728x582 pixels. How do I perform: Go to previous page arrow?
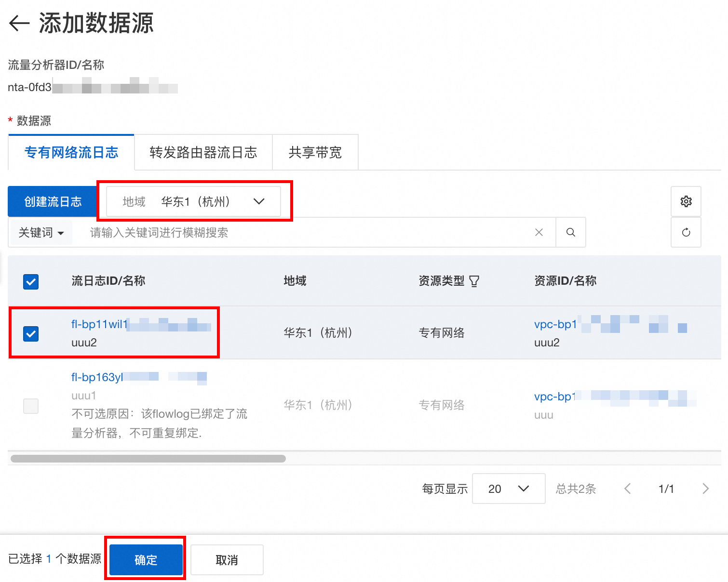[x=627, y=489]
